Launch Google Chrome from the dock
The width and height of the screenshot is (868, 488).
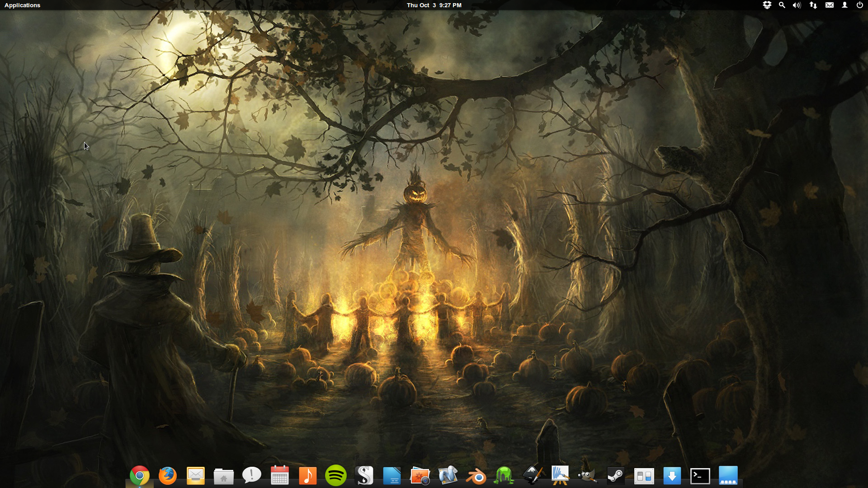[x=140, y=476]
